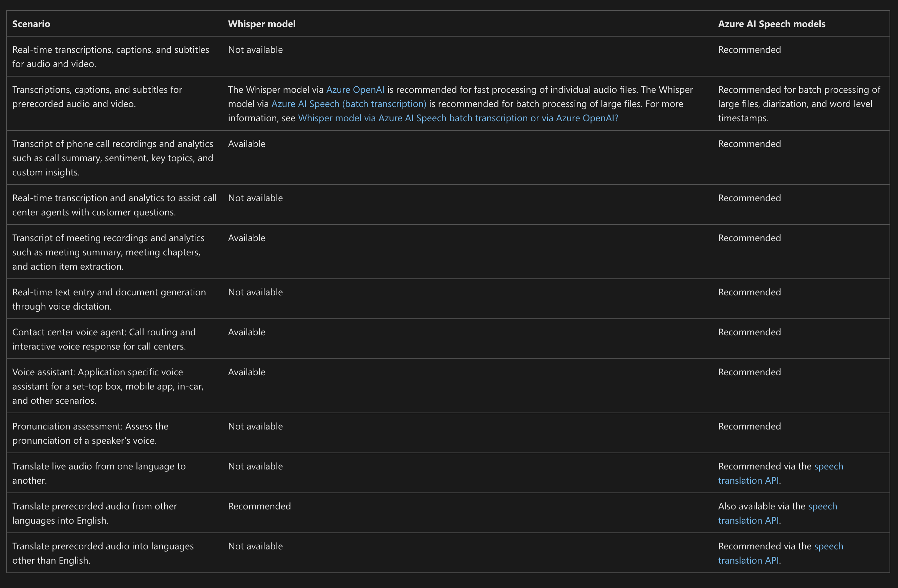The image size is (898, 588).
Task: Click the Scenario column header
Action: (31, 24)
